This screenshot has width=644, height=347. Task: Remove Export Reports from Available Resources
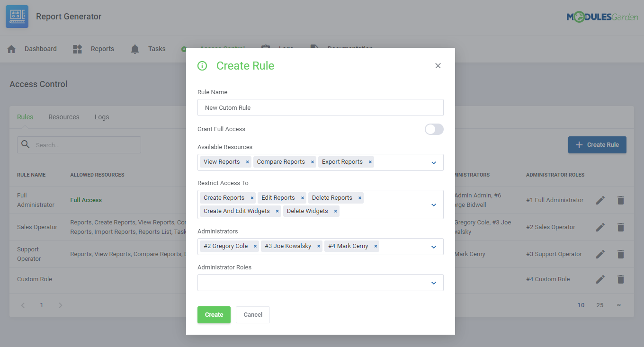pyautogui.click(x=370, y=162)
